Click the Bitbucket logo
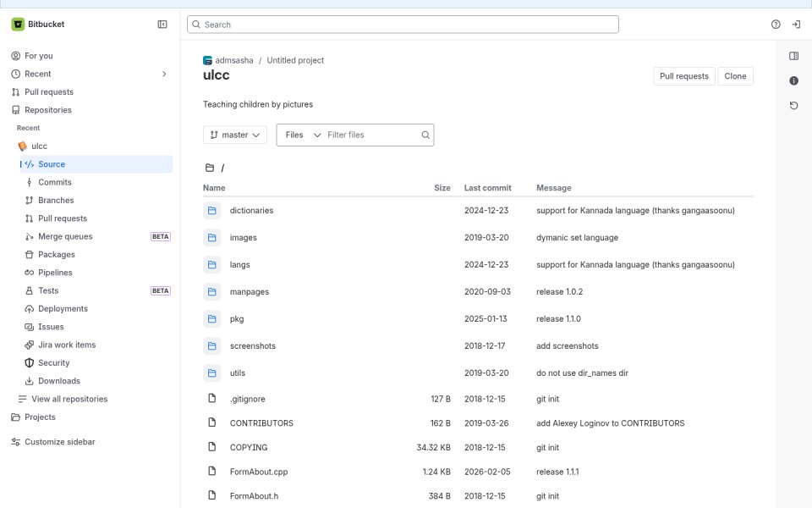Viewport: 812px width, 508px height. 18,25
